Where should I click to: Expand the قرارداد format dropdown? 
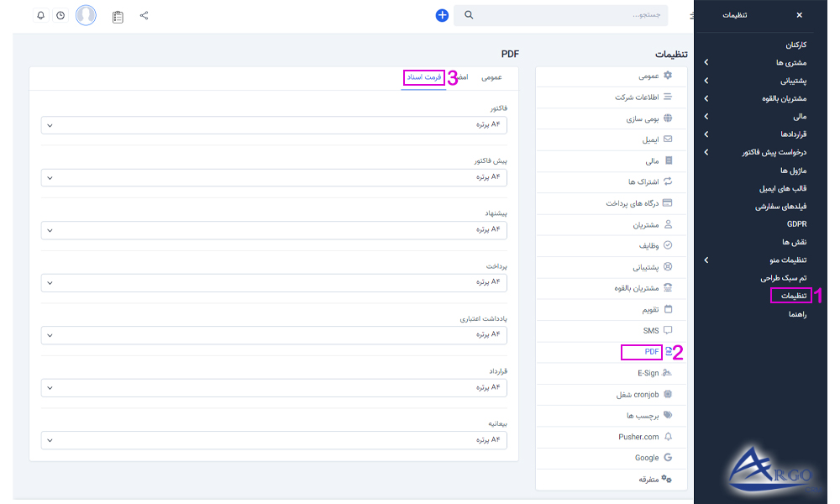(274, 387)
